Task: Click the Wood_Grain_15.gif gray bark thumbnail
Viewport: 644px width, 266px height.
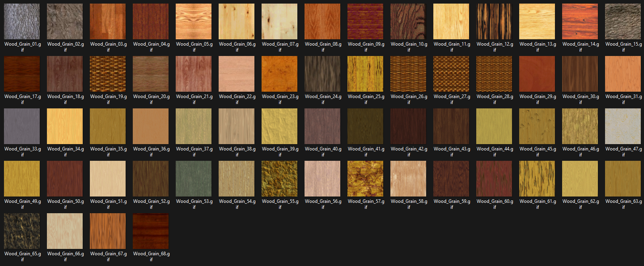Action: coord(623,21)
